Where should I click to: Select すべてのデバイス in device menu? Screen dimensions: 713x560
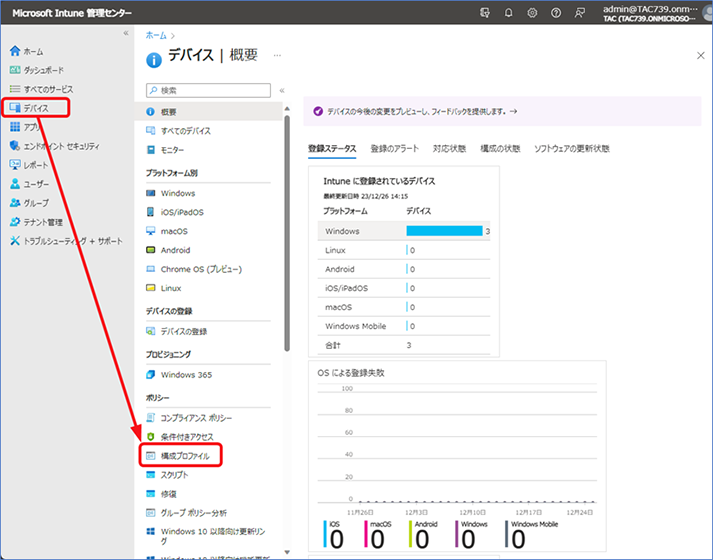[x=186, y=131]
